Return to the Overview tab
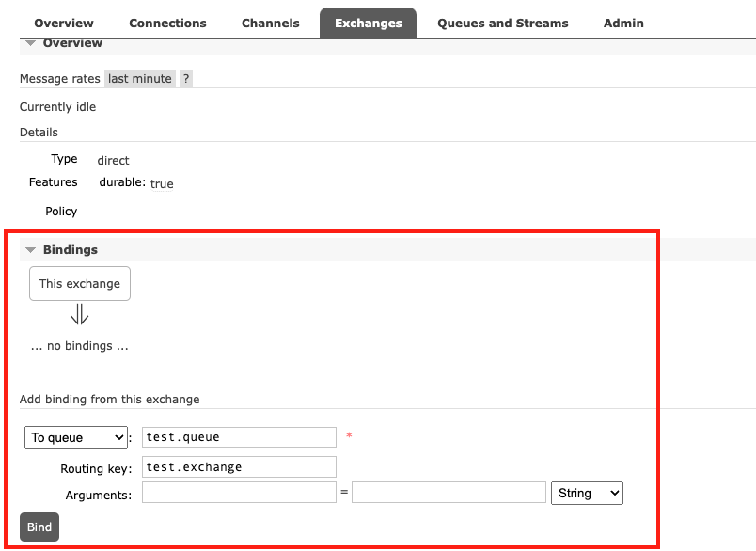This screenshot has width=756, height=551. click(x=63, y=23)
